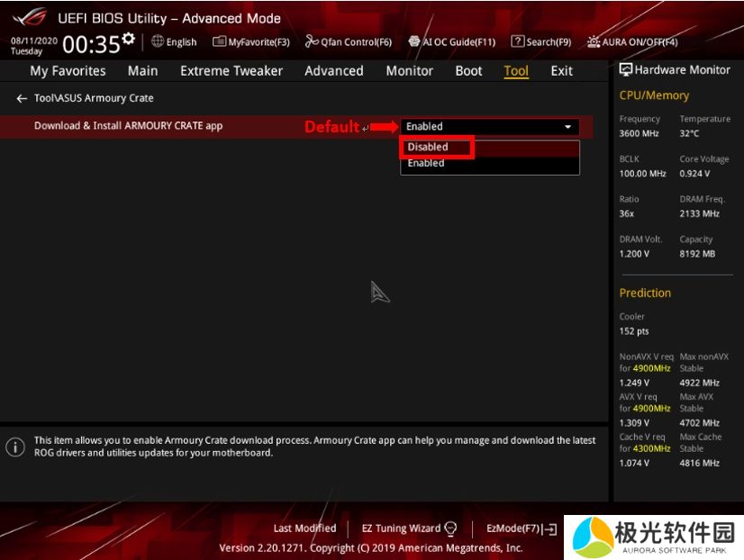Go to the Boot tab
744x560 pixels.
click(x=468, y=71)
